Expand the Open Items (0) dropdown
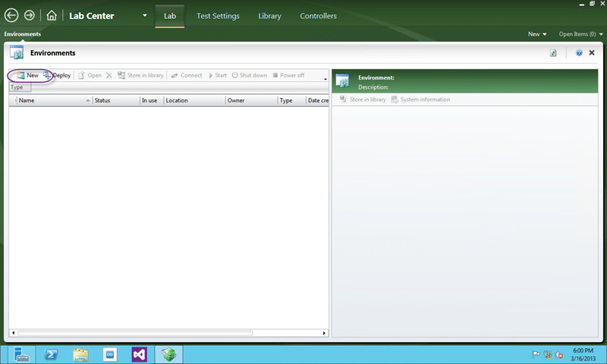 click(x=580, y=34)
